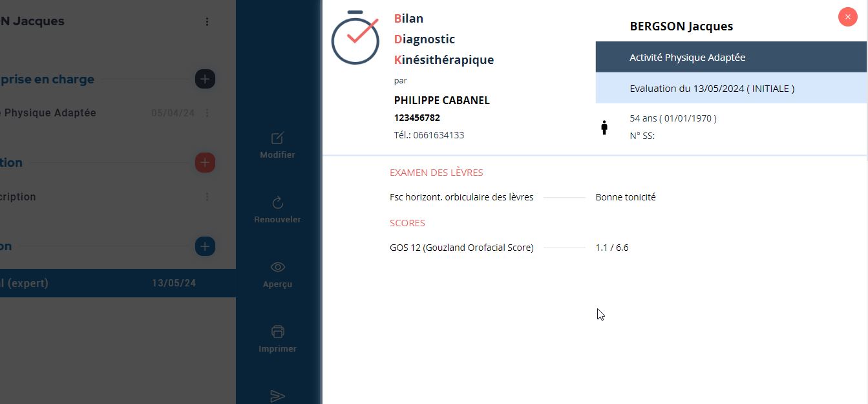Click the Imprimer printer icon

point(277,332)
